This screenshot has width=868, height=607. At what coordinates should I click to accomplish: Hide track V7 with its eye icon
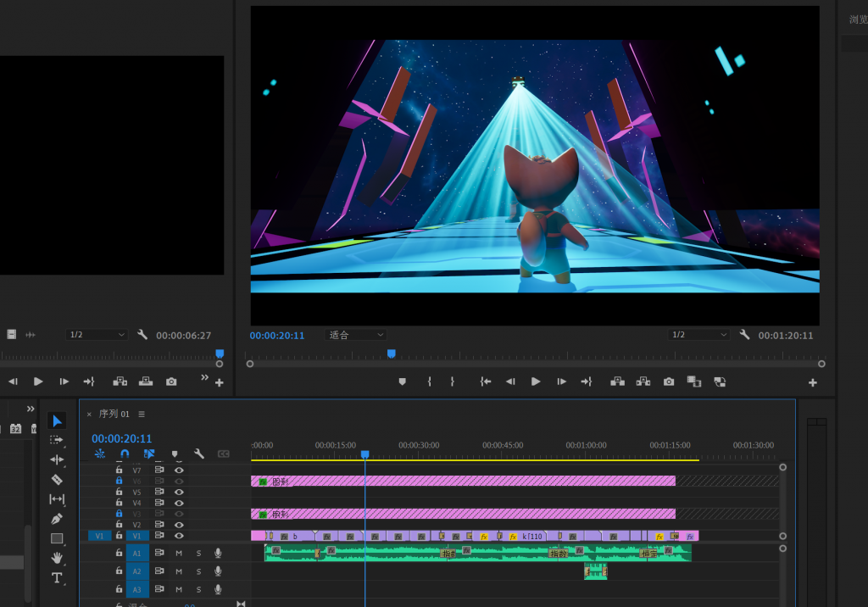click(179, 471)
